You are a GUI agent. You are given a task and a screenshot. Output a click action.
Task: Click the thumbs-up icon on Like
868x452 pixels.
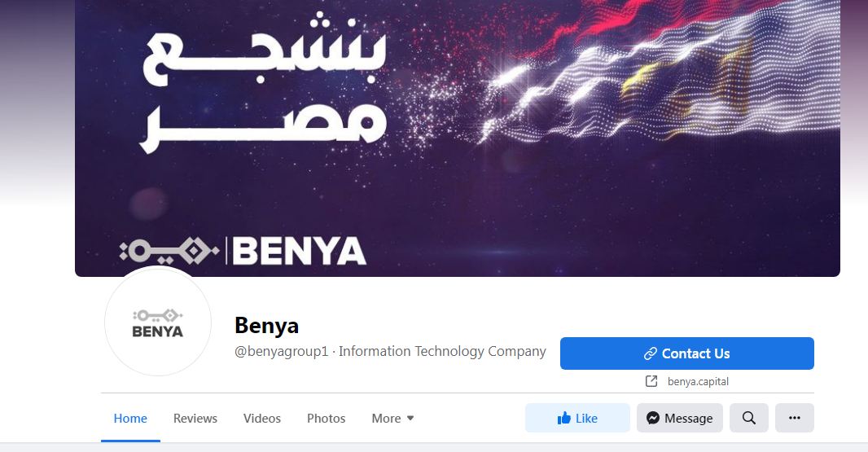564,419
